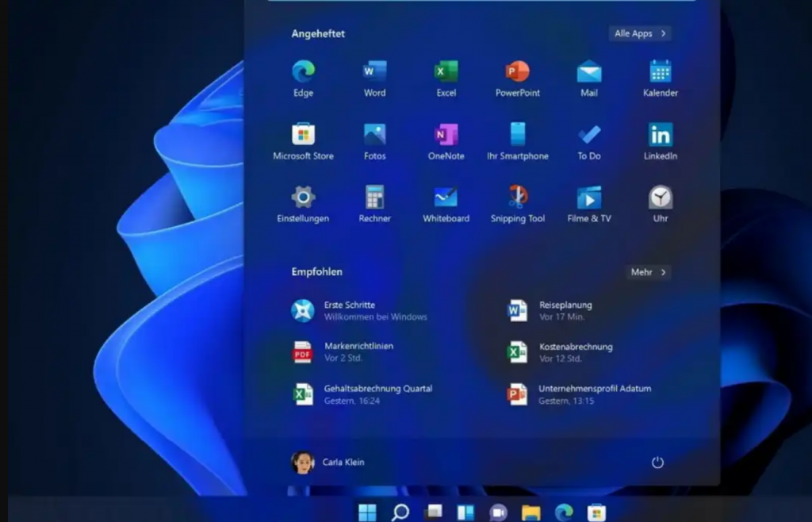The height and width of the screenshot is (522, 812).
Task: Open Carla Klein user account menu
Action: pyautogui.click(x=328, y=463)
